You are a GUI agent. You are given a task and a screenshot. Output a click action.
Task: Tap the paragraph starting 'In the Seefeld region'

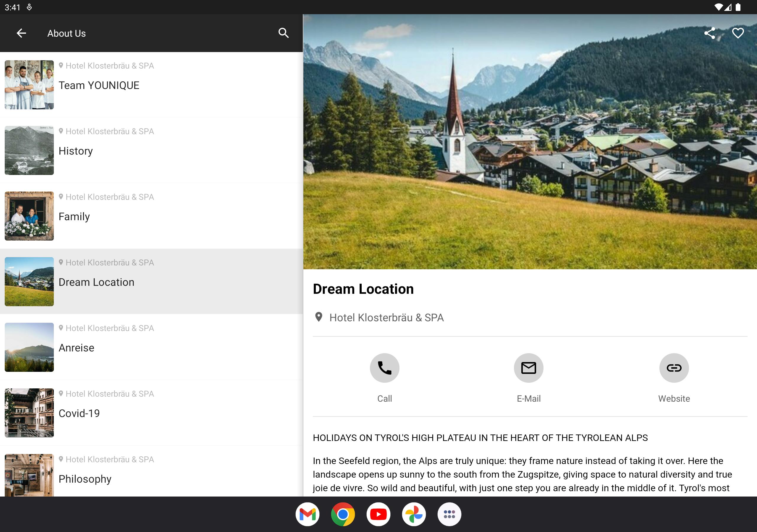point(522,474)
